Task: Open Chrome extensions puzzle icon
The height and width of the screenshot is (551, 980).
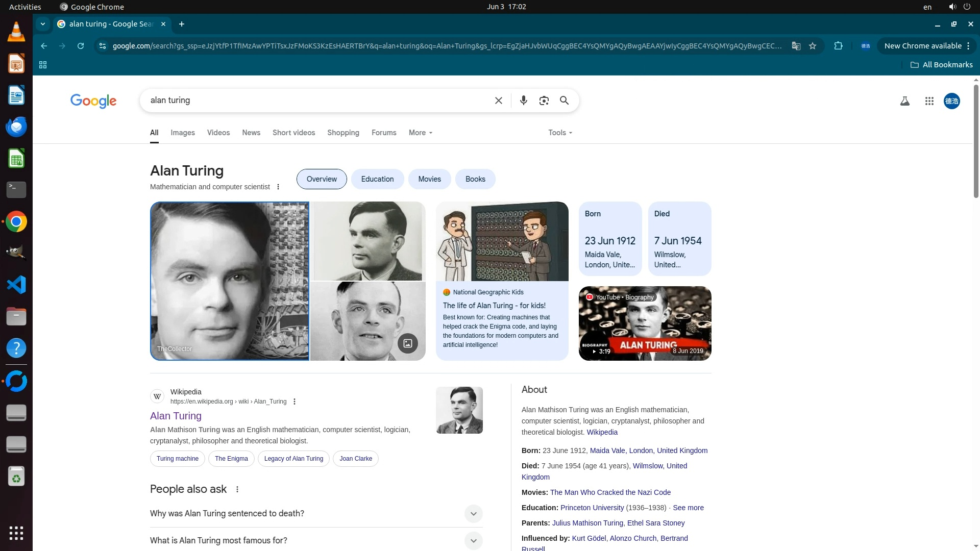Action: pos(838,46)
